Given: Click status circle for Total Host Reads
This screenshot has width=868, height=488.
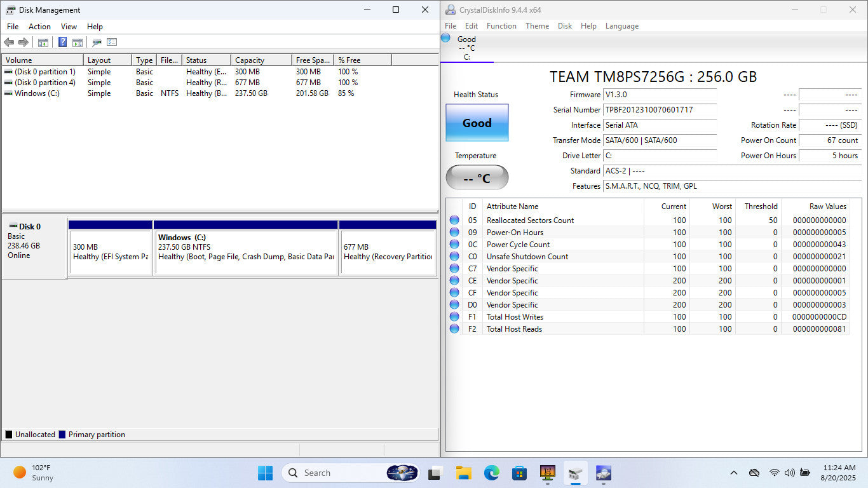Looking at the screenshot, I should [x=454, y=329].
